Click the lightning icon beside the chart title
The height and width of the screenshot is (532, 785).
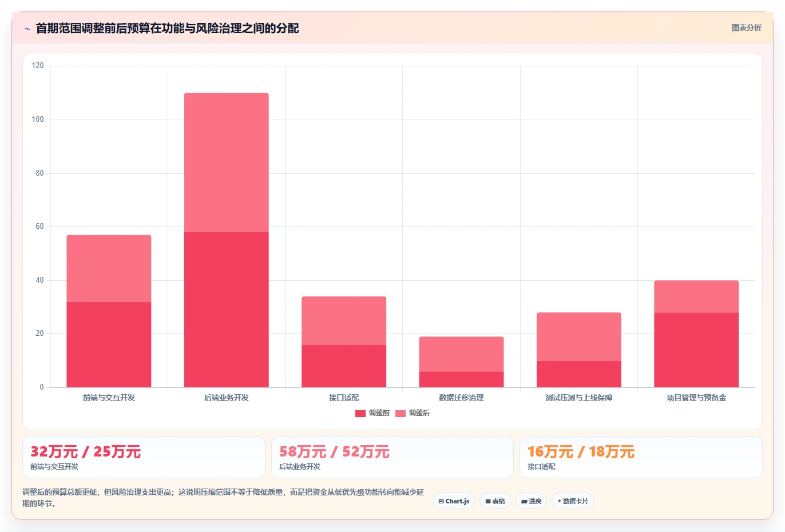click(x=27, y=29)
